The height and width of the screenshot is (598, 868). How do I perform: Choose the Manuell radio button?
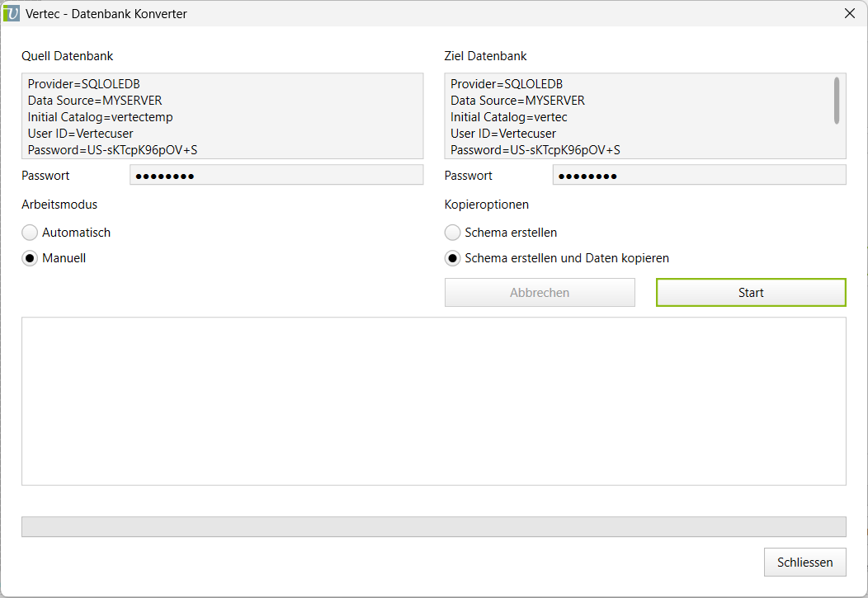pos(30,258)
